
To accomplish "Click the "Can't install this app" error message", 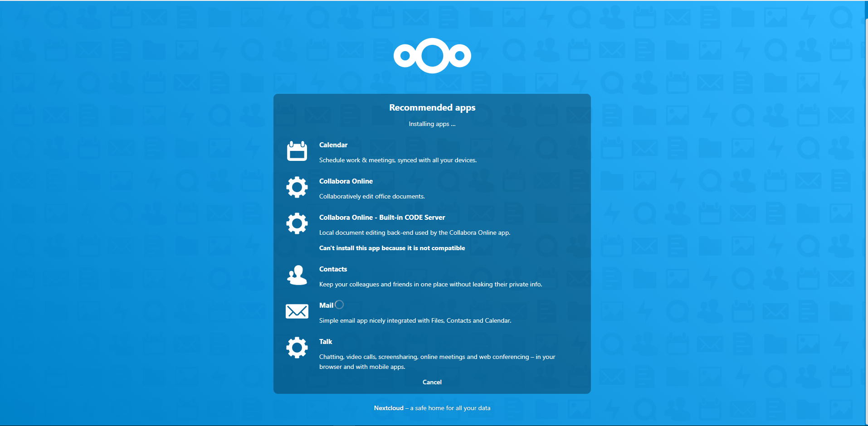I will (x=392, y=248).
